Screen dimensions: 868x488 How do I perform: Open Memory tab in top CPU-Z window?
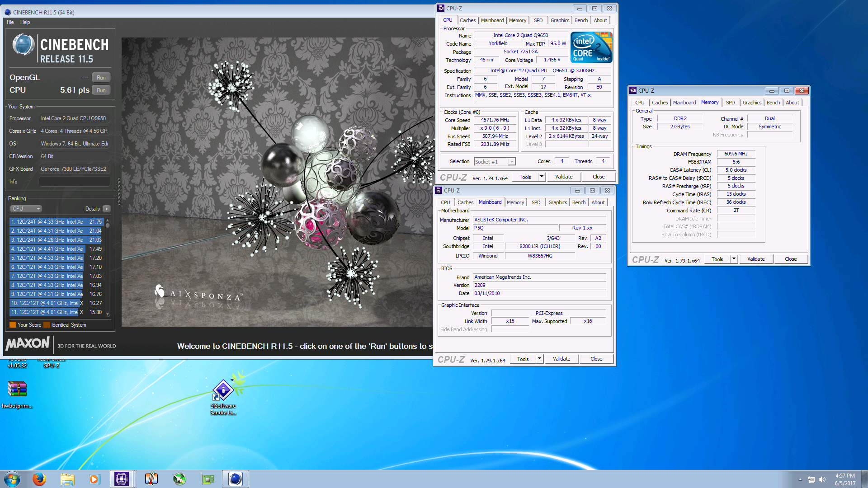pos(518,20)
